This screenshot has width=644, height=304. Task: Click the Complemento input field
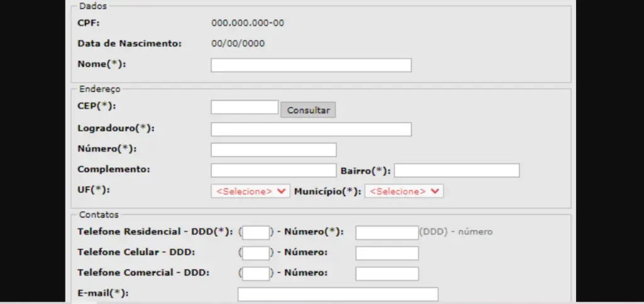(x=274, y=171)
